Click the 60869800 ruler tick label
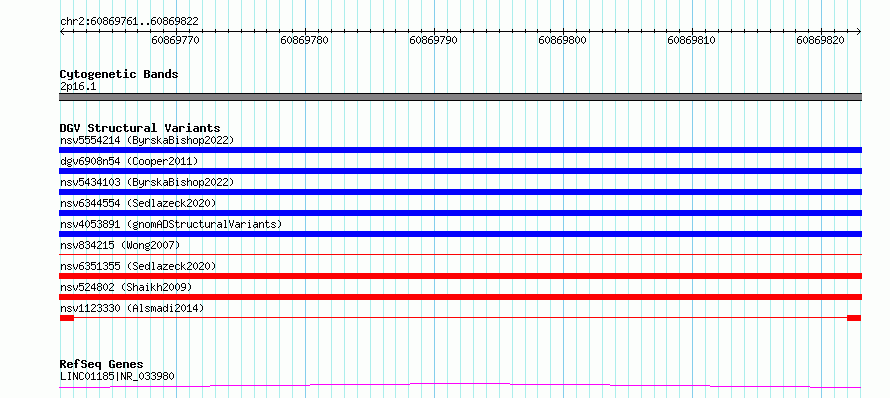Screen dimensions: 890x398 (x=562, y=40)
